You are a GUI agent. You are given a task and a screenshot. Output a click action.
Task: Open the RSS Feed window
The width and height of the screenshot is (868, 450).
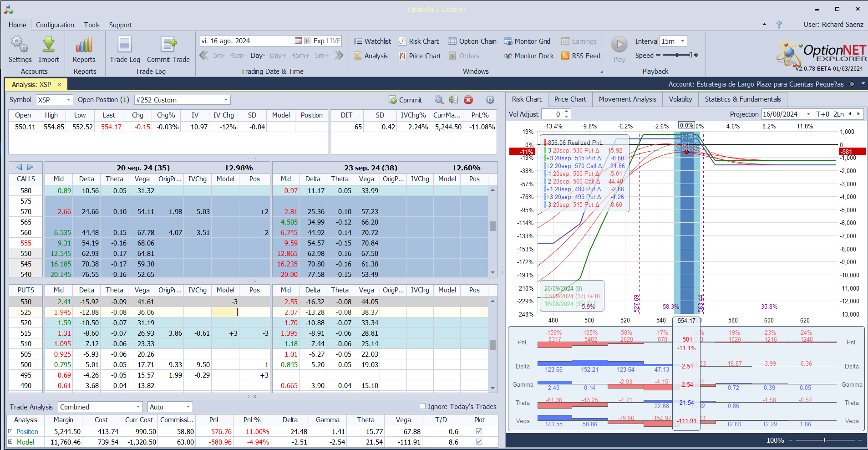point(581,56)
